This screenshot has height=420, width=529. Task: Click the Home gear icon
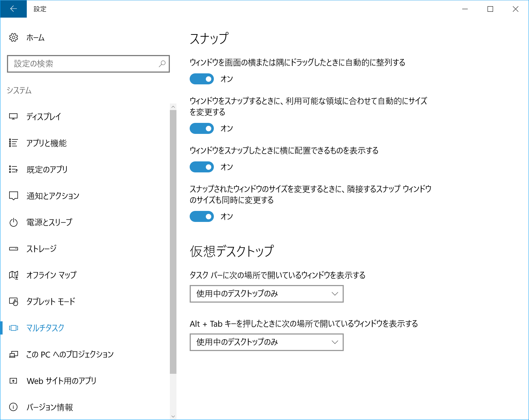click(x=14, y=37)
